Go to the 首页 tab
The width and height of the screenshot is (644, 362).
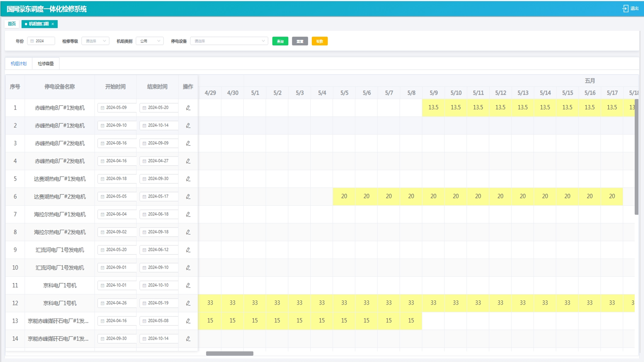12,24
